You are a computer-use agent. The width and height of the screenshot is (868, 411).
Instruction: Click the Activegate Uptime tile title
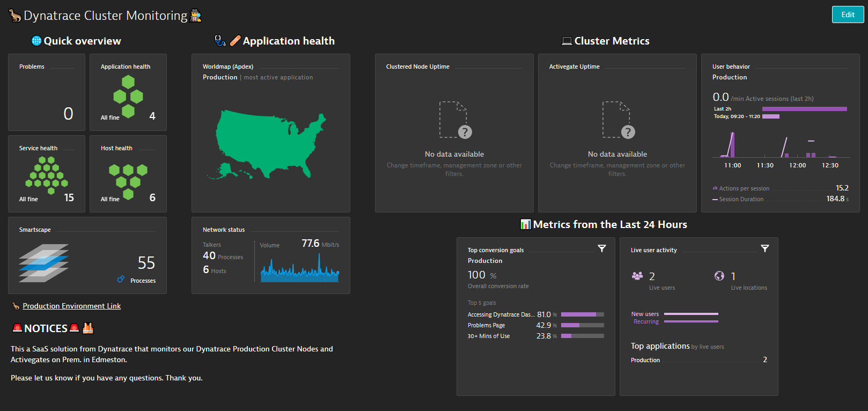coord(575,67)
